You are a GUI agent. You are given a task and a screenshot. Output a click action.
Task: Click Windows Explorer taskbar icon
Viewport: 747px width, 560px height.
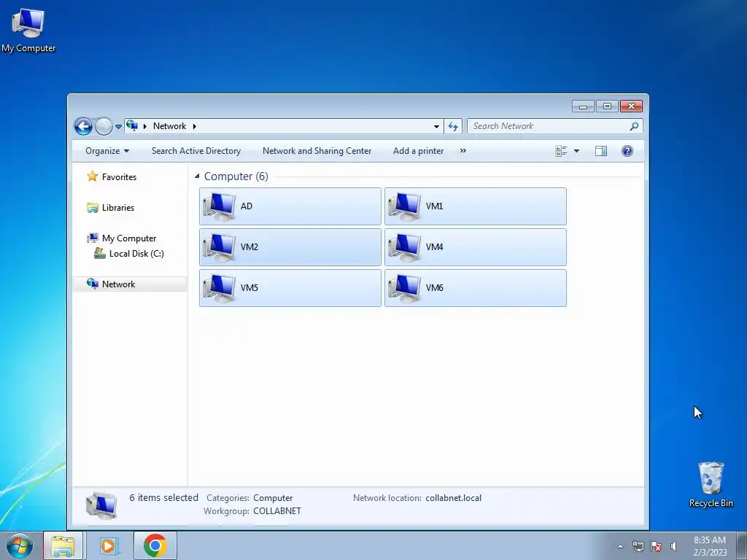pos(63,545)
